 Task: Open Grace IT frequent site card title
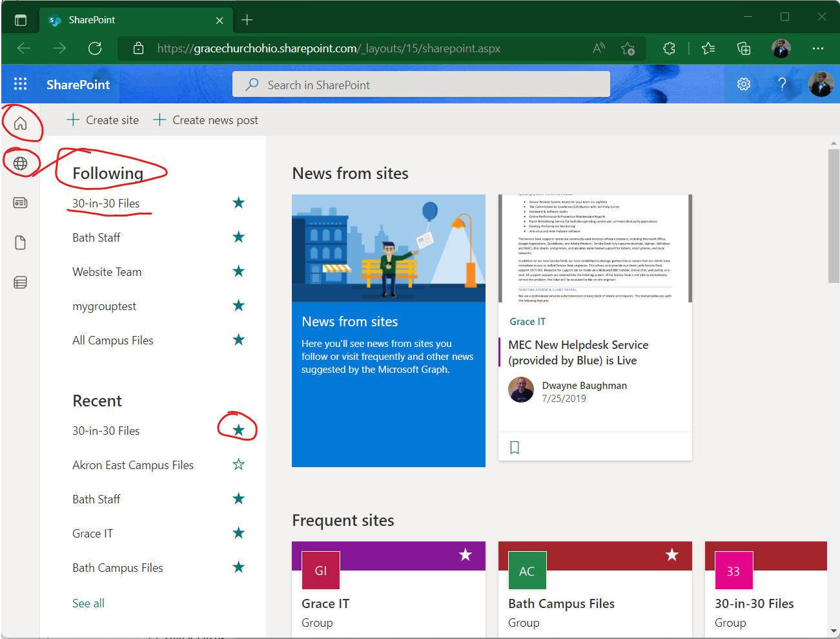tap(325, 603)
